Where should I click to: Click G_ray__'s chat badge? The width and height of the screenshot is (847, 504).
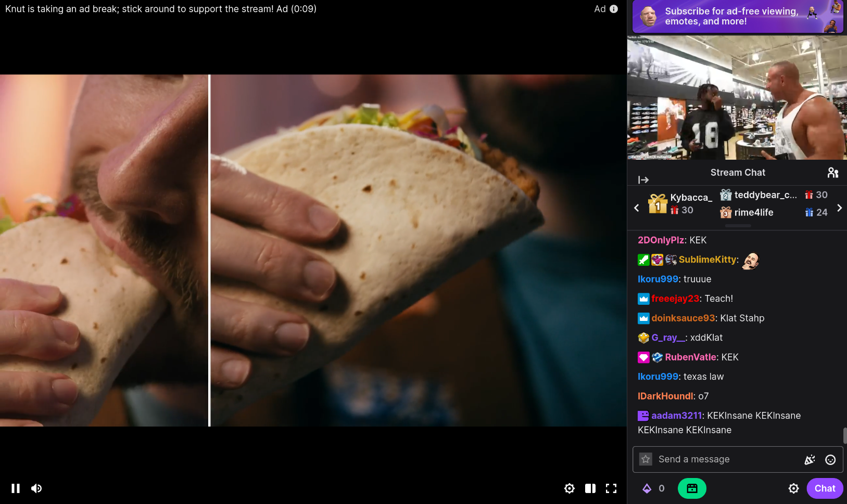643,338
